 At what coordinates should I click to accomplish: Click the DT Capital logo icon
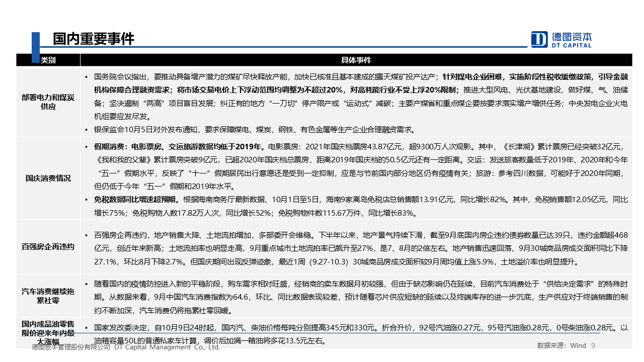[539, 39]
